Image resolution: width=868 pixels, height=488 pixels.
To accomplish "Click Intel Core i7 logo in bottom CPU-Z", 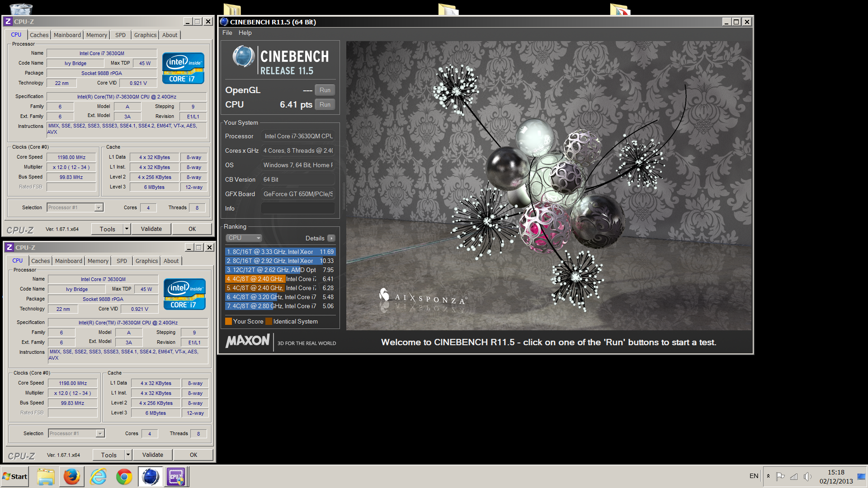I will pyautogui.click(x=184, y=294).
